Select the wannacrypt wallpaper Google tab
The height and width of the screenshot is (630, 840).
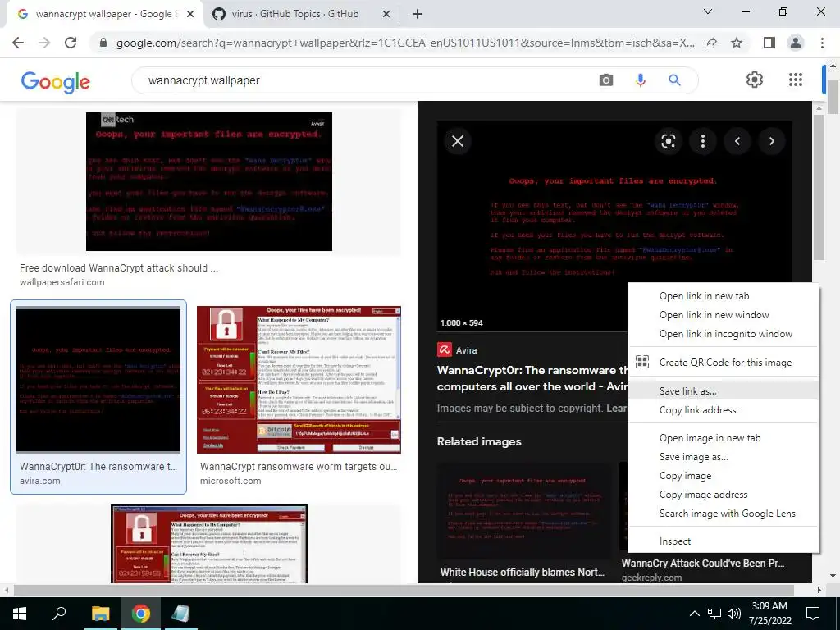(104, 14)
